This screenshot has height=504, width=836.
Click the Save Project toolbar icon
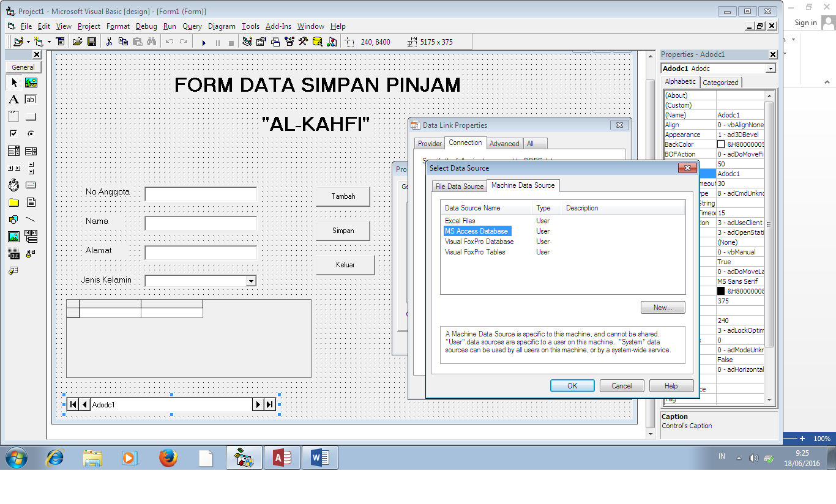pyautogui.click(x=91, y=41)
